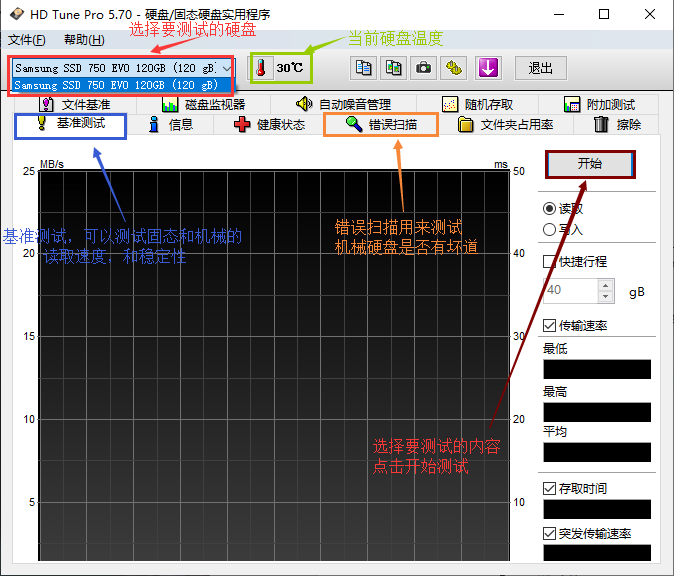Expand the disk selection dropdown arrow

click(227, 68)
